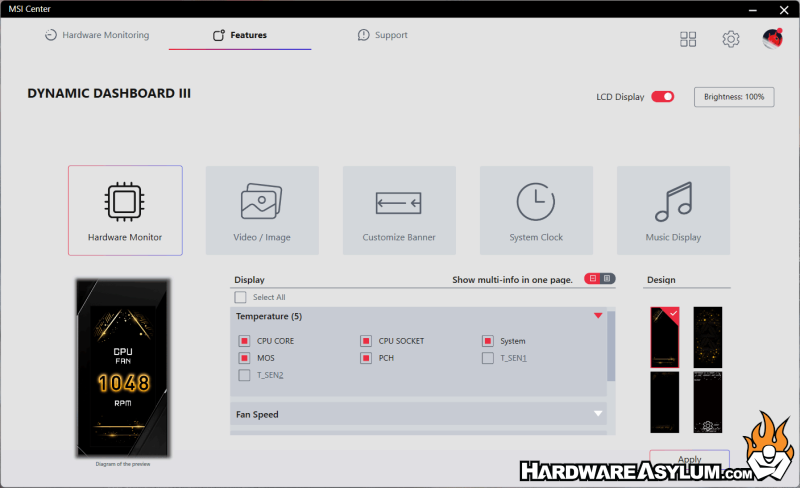The width and height of the screenshot is (800, 488).
Task: Uncheck the CPU SOCKET checkbox
Action: tap(366, 340)
